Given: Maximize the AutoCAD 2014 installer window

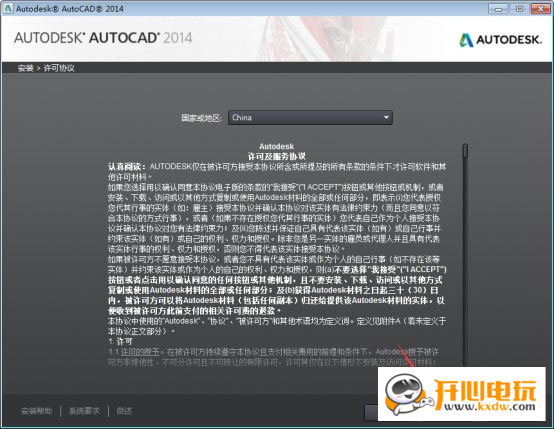Looking at the screenshot, I should tap(519, 8).
